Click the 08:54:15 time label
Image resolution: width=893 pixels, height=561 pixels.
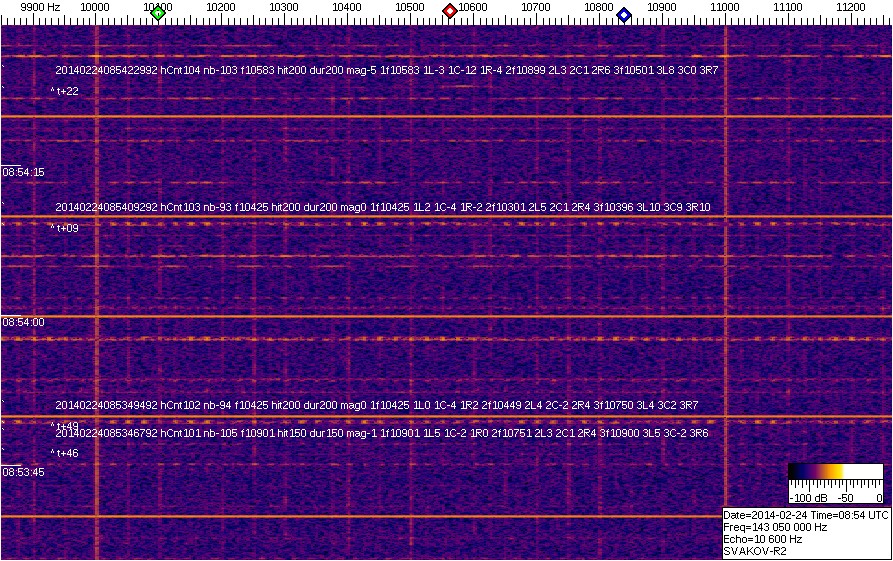pos(23,173)
